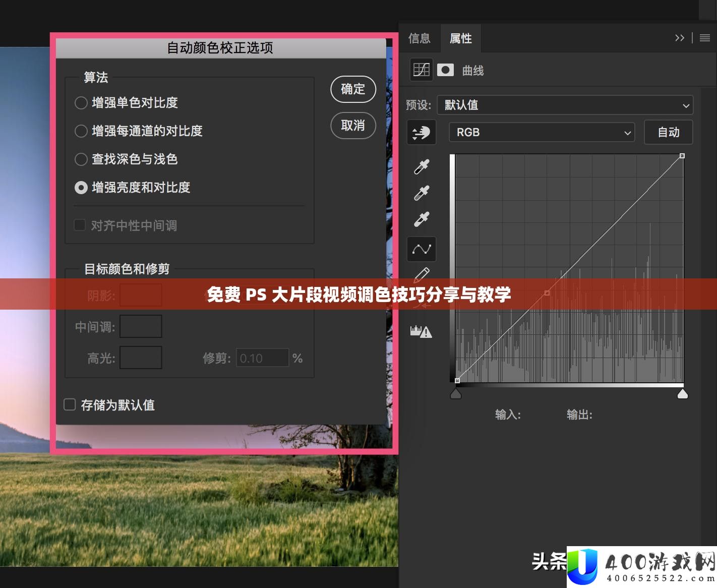Click the 修剪 percentage input field
This screenshot has width=717, height=588.
coord(262,358)
